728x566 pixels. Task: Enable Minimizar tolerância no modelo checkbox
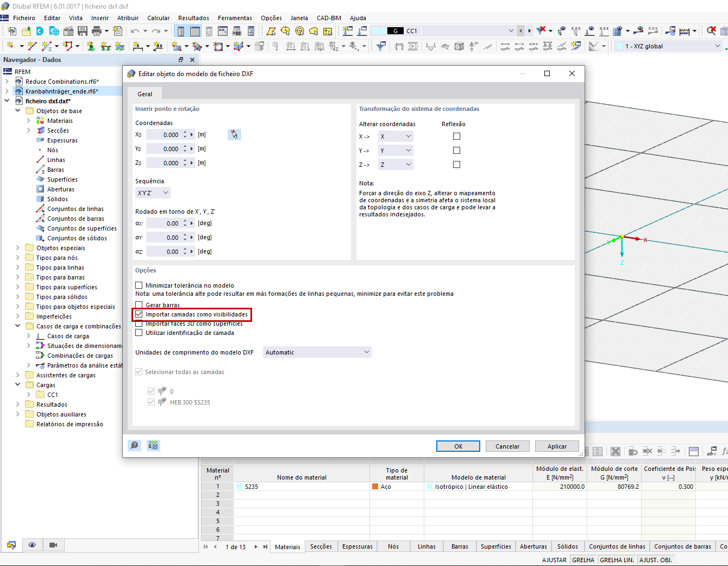click(139, 285)
